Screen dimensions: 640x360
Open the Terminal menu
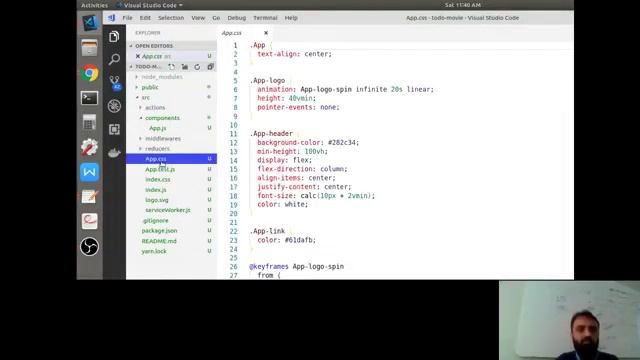265,18
